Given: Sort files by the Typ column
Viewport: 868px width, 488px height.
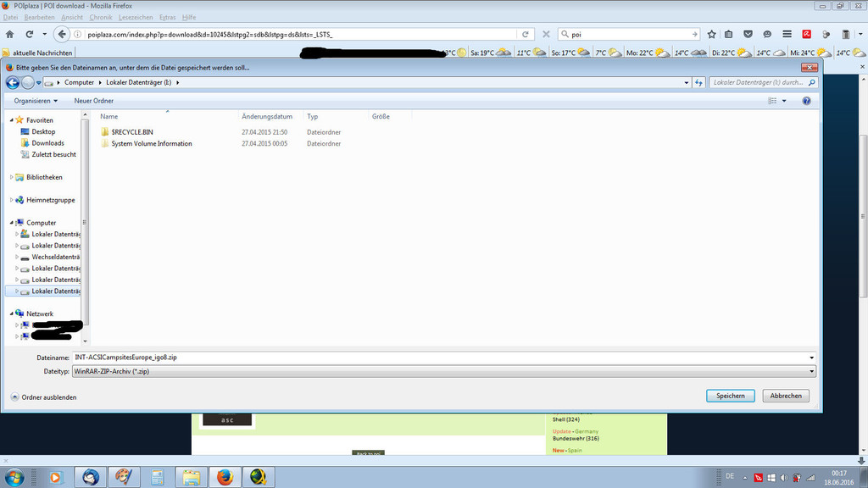Looking at the screenshot, I should coord(313,117).
